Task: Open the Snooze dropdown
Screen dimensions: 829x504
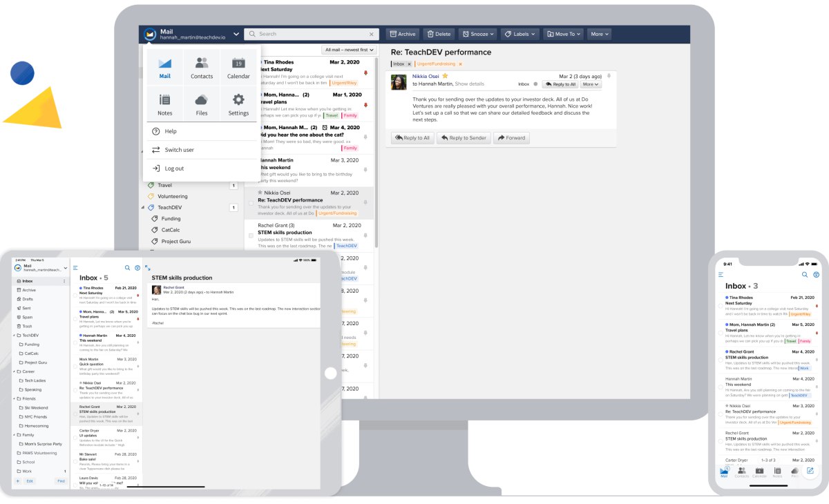Action: [477, 34]
